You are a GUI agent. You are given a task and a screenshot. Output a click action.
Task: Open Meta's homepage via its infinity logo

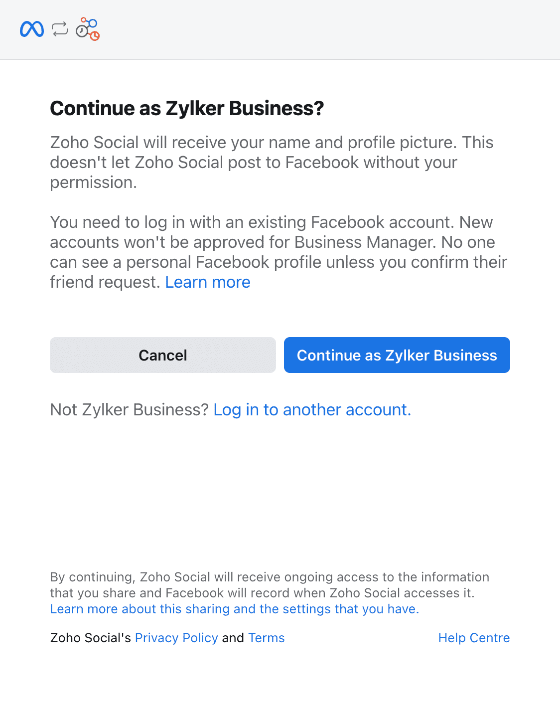(x=32, y=29)
